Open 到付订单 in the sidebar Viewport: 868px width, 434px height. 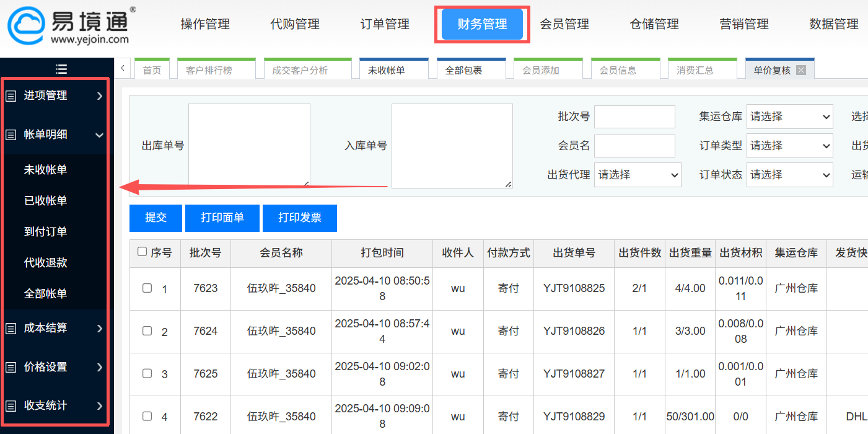45,232
